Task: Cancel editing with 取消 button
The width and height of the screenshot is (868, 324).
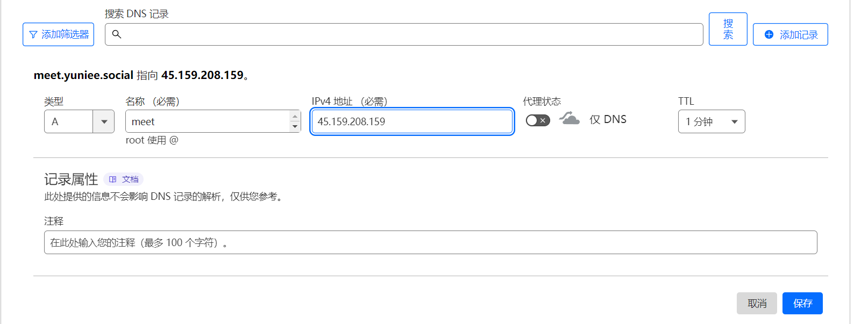Action: [x=757, y=304]
